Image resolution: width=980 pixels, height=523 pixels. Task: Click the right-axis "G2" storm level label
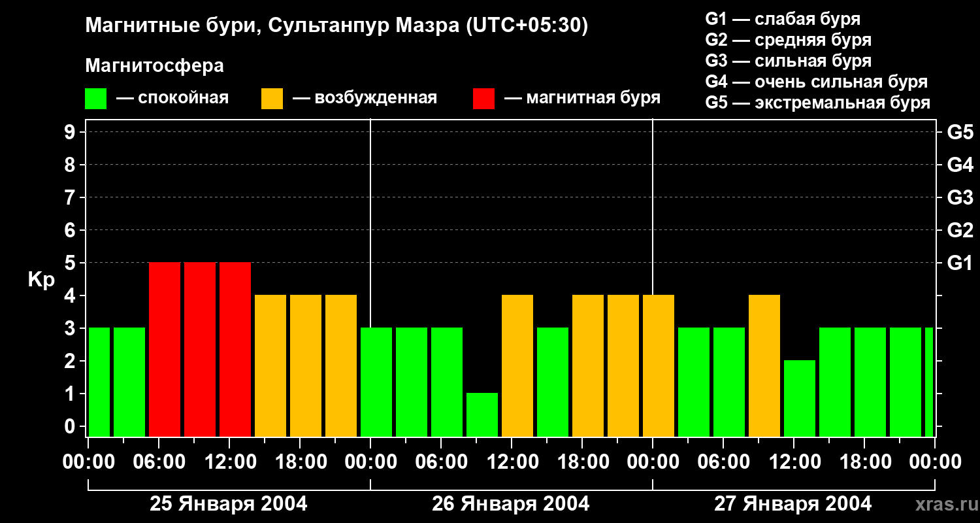click(x=960, y=230)
